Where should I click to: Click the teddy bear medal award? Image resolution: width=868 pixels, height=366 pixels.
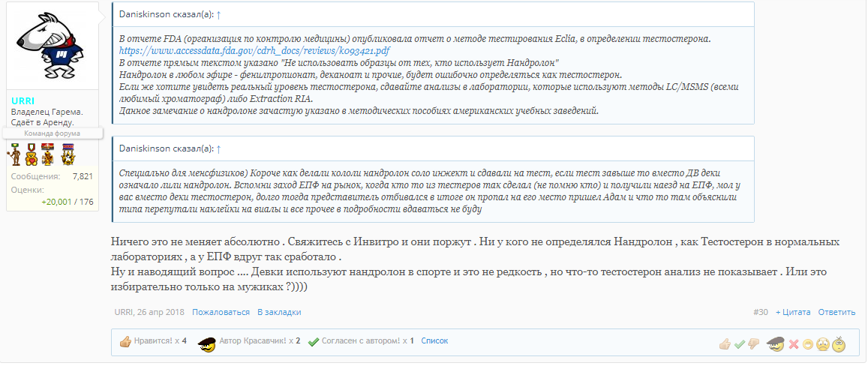coord(31,154)
